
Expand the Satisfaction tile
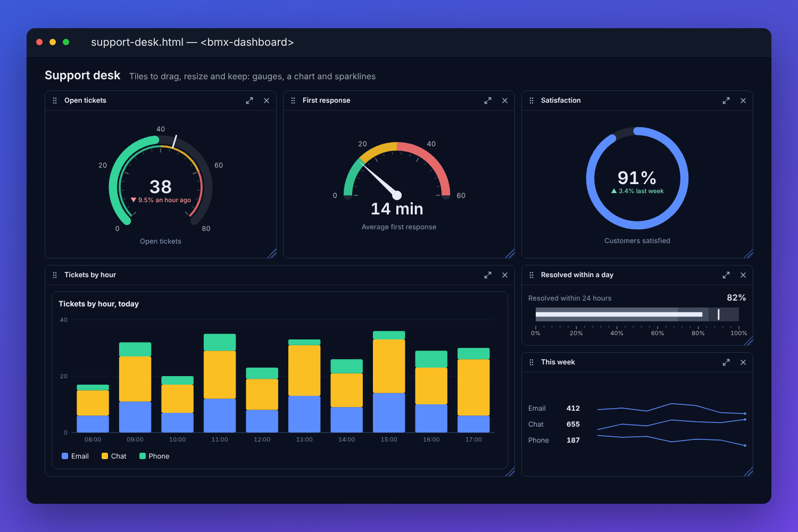(x=726, y=101)
